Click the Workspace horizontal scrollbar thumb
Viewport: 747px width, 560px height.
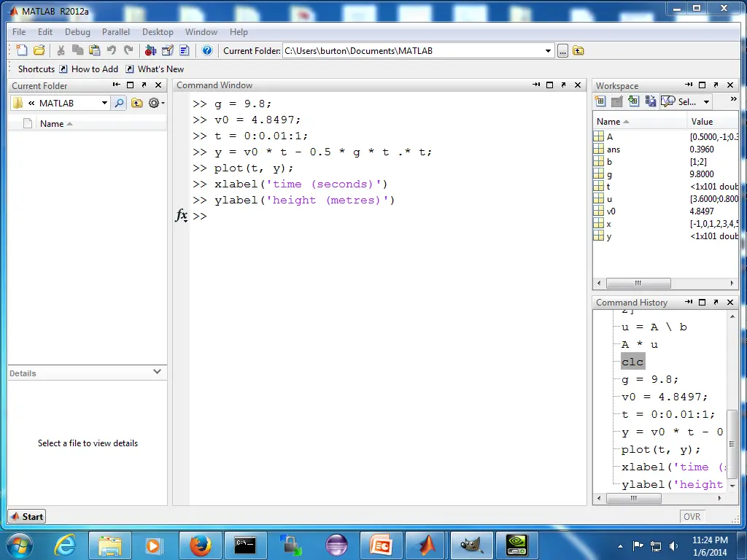click(x=638, y=284)
